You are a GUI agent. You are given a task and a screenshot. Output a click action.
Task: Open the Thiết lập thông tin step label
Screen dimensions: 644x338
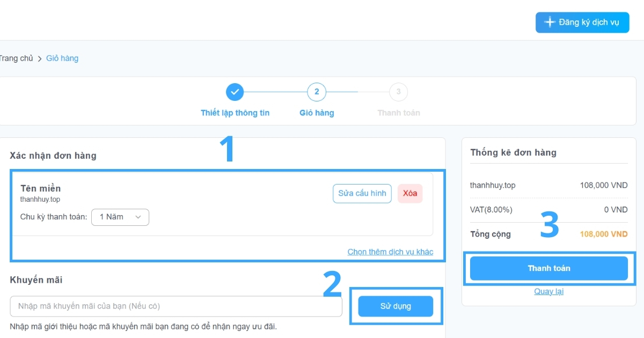[235, 113]
